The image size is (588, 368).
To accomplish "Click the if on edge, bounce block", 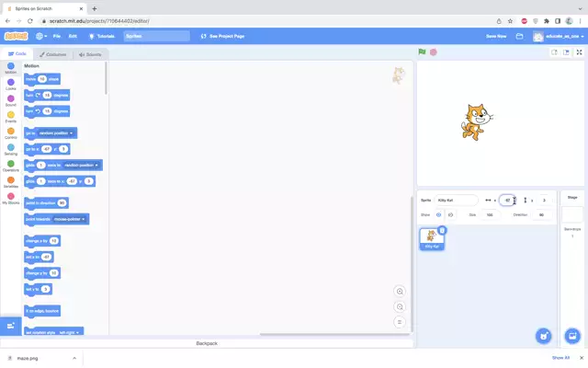I will tap(42, 311).
